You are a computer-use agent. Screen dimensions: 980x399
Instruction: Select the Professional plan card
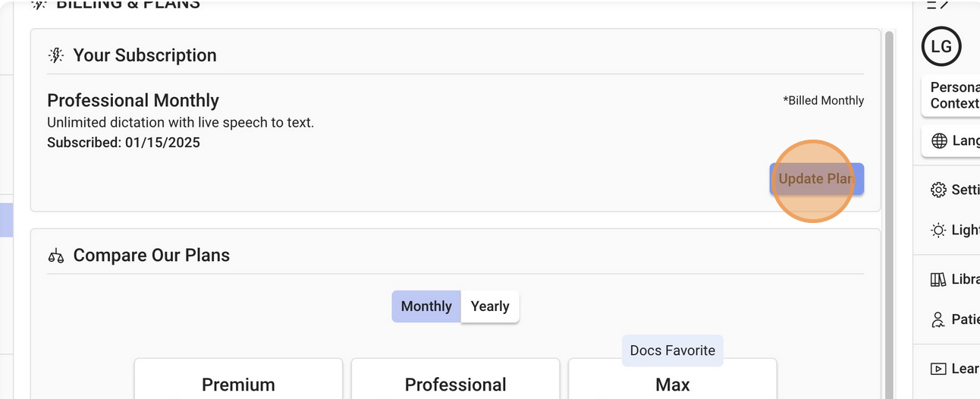[x=455, y=384]
